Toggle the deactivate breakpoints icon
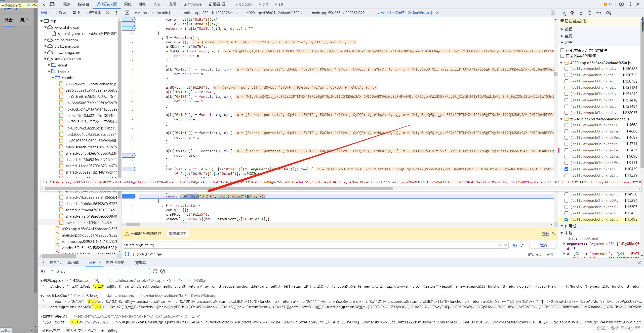 [609, 13]
